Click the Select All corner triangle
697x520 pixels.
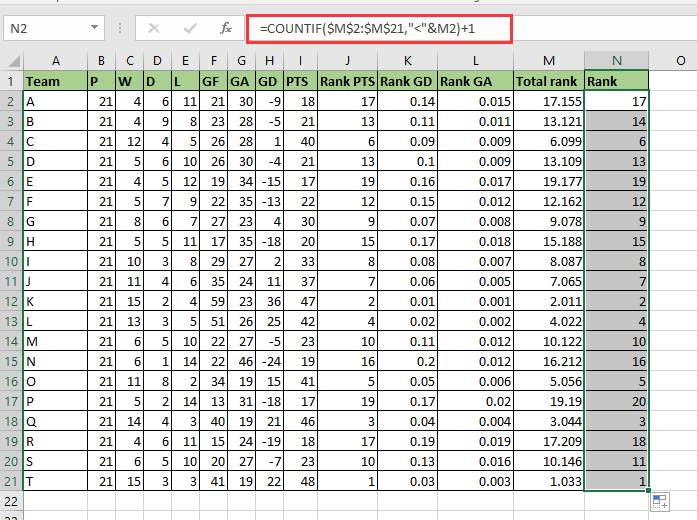point(11,60)
